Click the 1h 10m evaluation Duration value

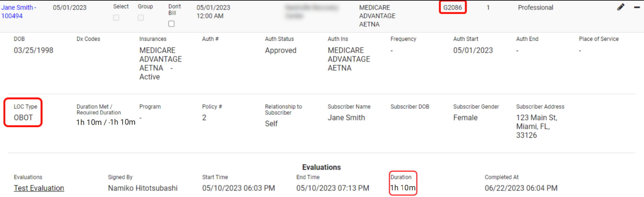(403, 188)
